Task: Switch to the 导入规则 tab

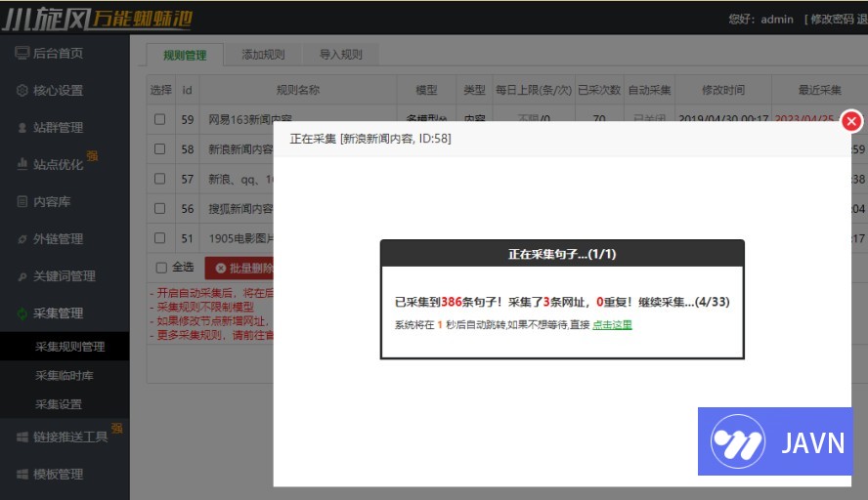Action: (x=340, y=55)
